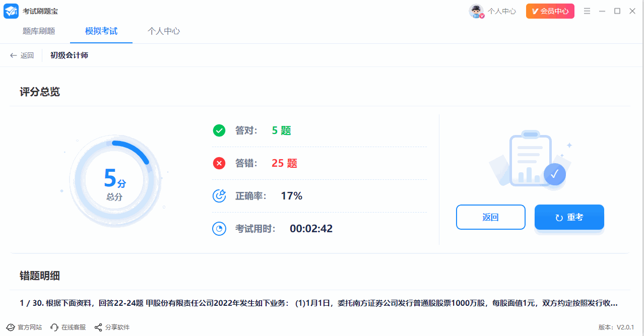Click the 返回 outlined button
This screenshot has height=336, width=644.
491,217
